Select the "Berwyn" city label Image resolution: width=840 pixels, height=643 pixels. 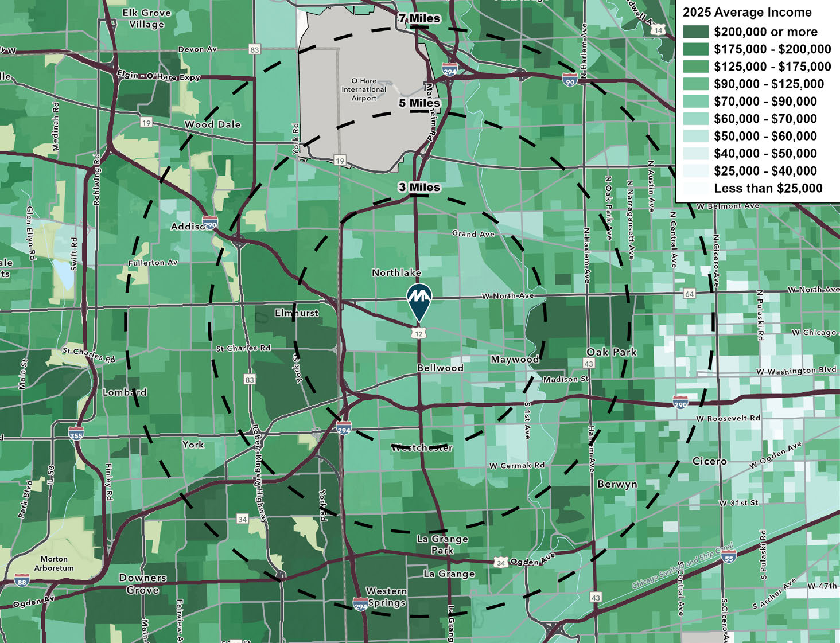pos(617,484)
